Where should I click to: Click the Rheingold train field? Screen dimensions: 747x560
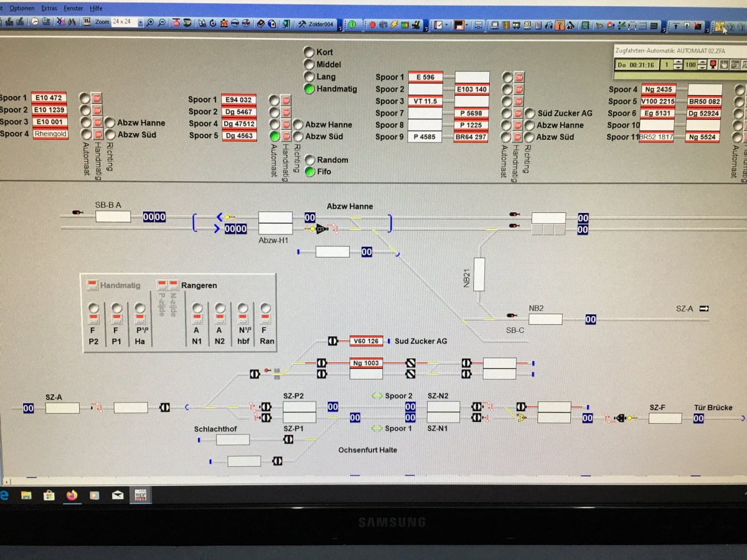pos(50,134)
